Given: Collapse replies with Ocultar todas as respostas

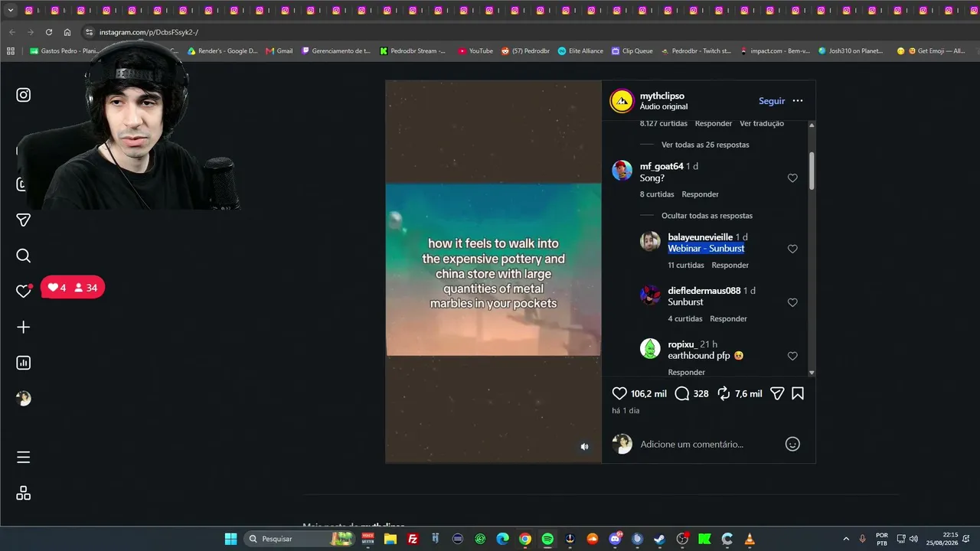Looking at the screenshot, I should (707, 216).
